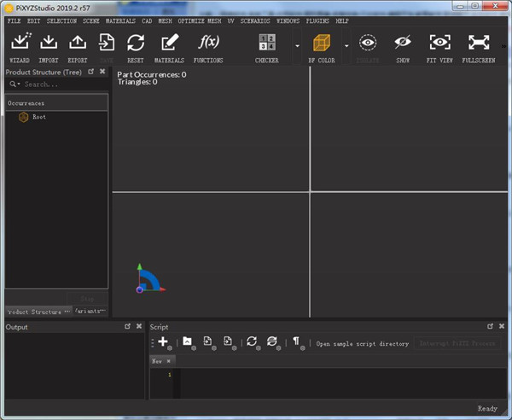Expand the Checker dropdown arrow
512x420 pixels.
(297, 45)
